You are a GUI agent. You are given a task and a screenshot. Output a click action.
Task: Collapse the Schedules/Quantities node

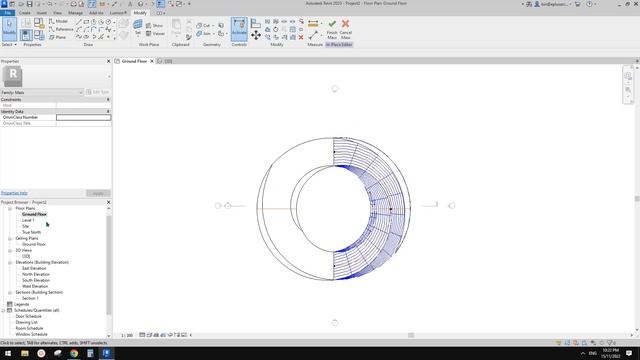tap(4, 310)
